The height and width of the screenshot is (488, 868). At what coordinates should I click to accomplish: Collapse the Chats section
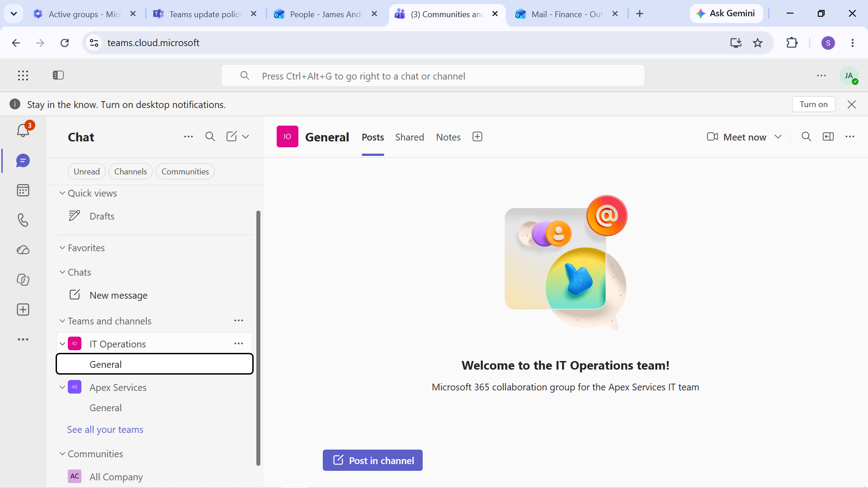click(x=62, y=272)
